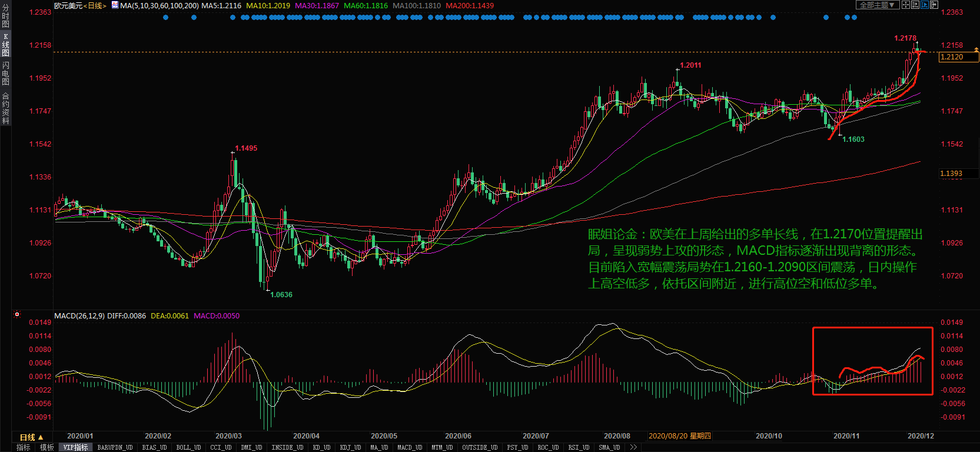980x452 pixels.
Task: Click the blue-highlighted play axis icon
Action: coord(925,5)
